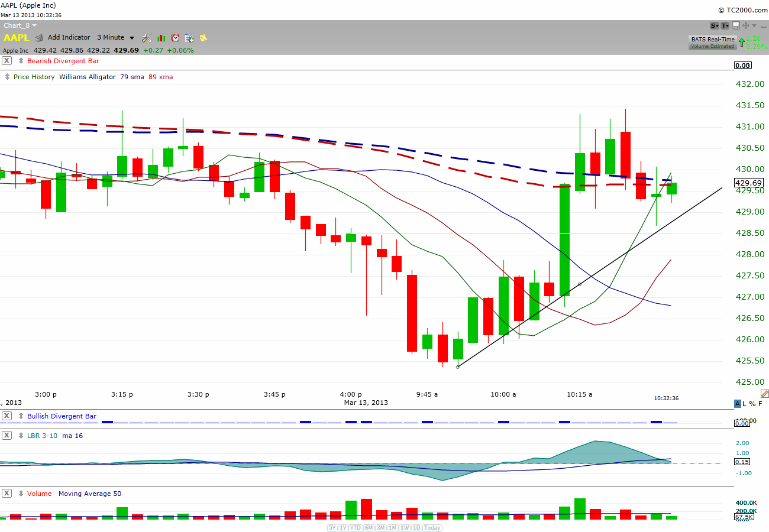The width and height of the screenshot is (769, 532).
Task: Click the red Volume label
Action: click(x=39, y=494)
